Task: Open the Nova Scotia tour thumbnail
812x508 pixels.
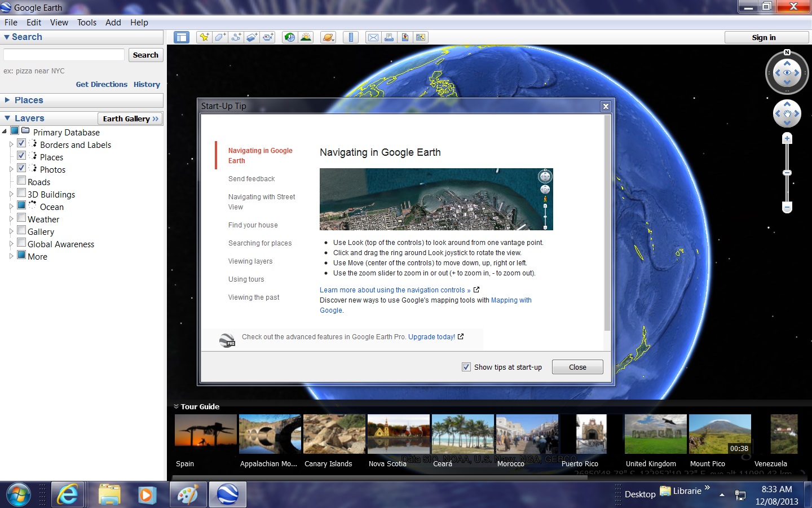Action: 398,434
